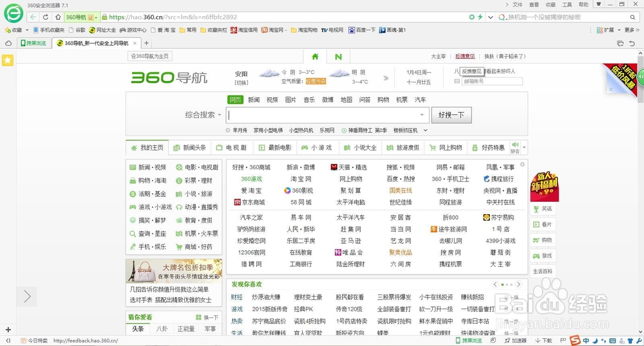Click the Sogou input method tray icon
Screen dimensions: 644x346
pos(575,340)
